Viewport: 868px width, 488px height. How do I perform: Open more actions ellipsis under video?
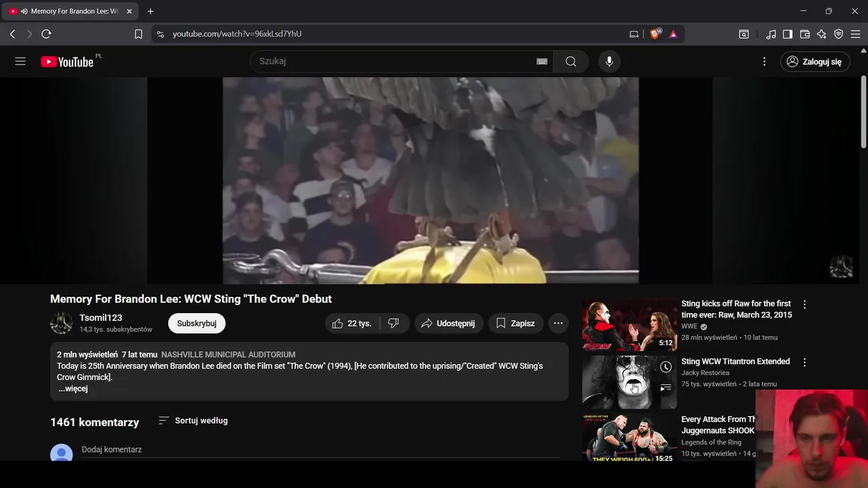pyautogui.click(x=558, y=323)
